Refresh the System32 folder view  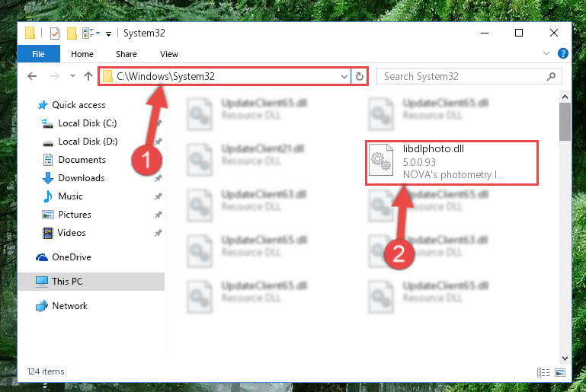(360, 77)
